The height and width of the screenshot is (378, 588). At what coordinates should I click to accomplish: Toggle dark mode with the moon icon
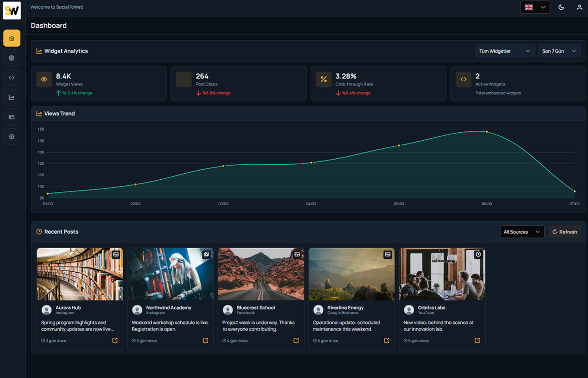[561, 7]
